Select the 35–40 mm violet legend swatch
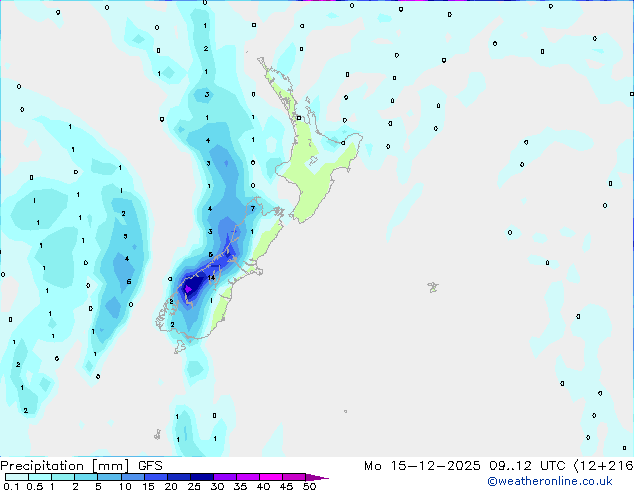634x490 pixels. coord(248,477)
